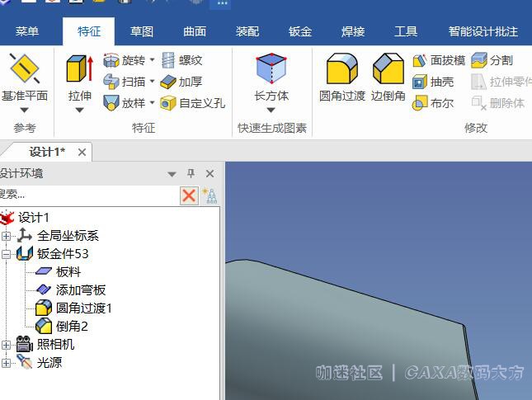Open quick access toolbar overflow dots

[x=222, y=3]
